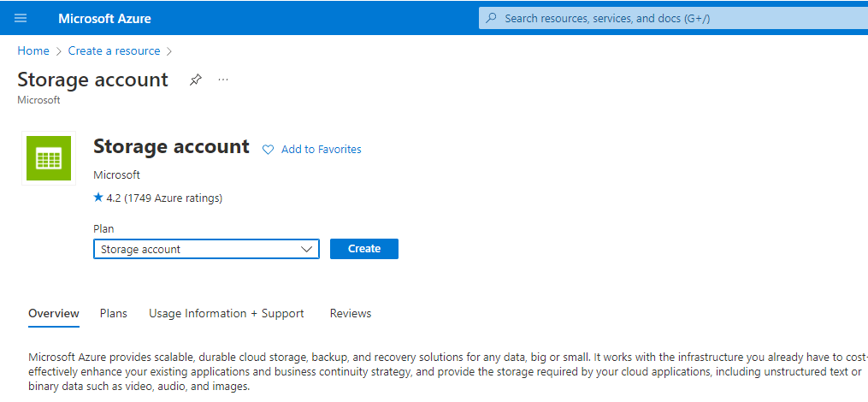Viewport: 868px width, 402px height.
Task: Click the Microsoft publisher text under the large heading
Action: [117, 175]
